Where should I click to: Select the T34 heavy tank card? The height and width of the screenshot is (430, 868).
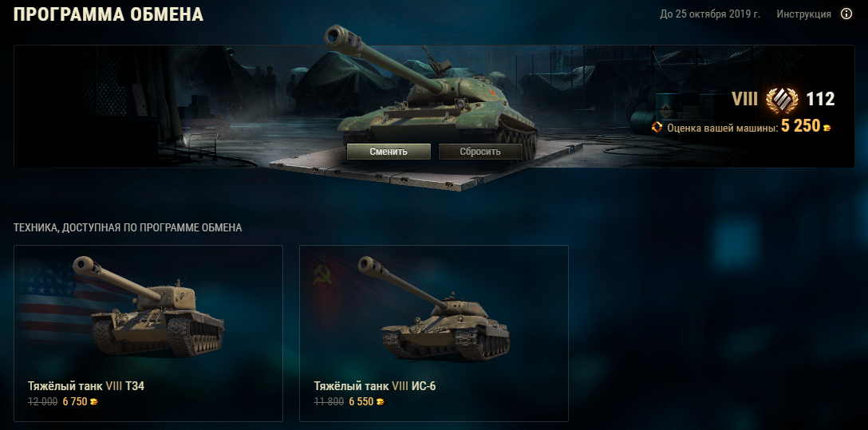(x=148, y=333)
